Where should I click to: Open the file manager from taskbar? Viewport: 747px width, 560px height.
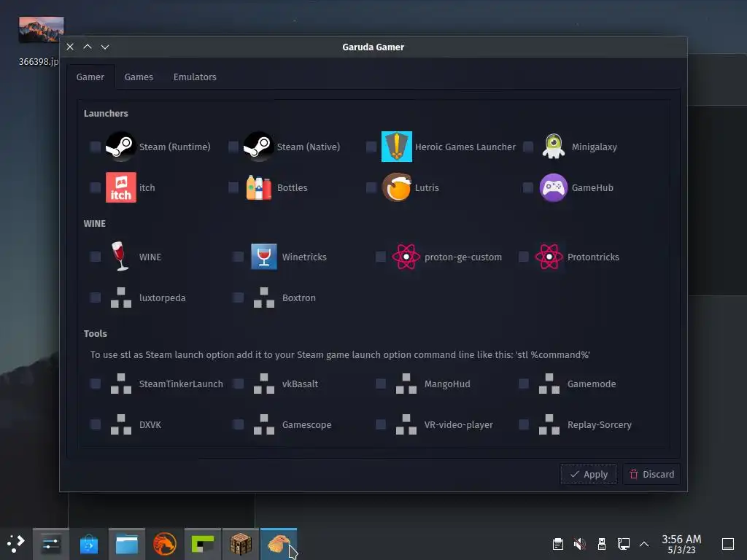click(x=127, y=544)
